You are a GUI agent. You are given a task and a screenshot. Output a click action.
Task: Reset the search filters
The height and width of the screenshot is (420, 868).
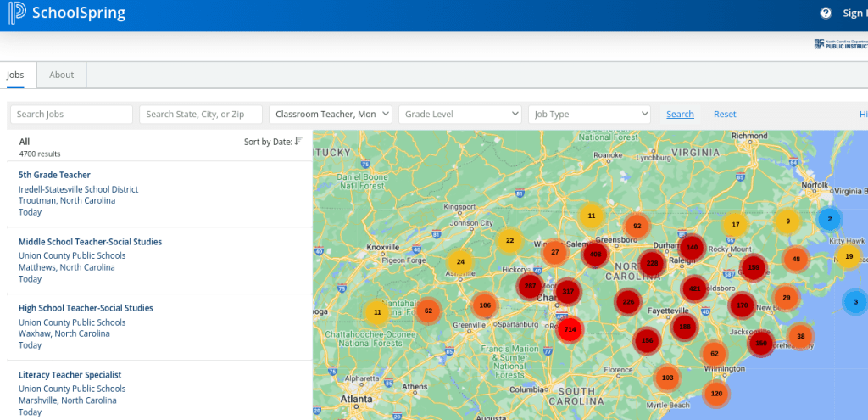pos(725,115)
